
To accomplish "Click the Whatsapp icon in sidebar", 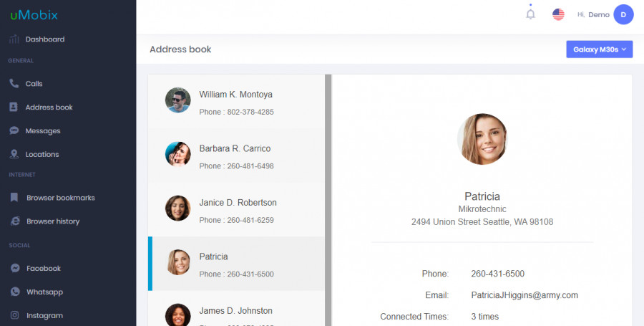I will 15,292.
